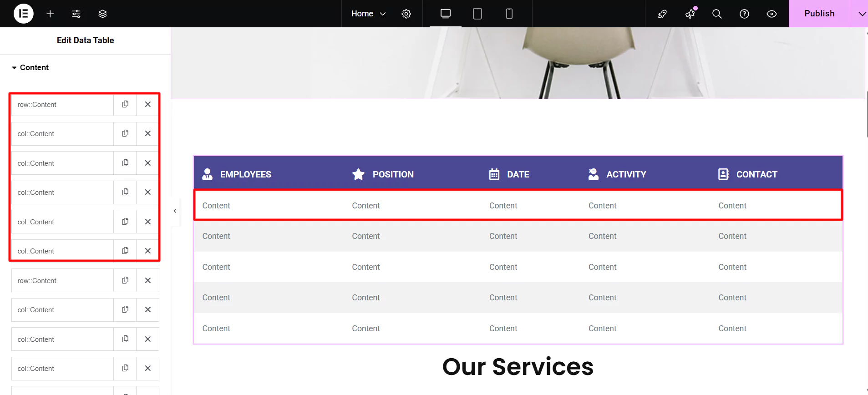Duplicate the first row::Content item

click(125, 104)
